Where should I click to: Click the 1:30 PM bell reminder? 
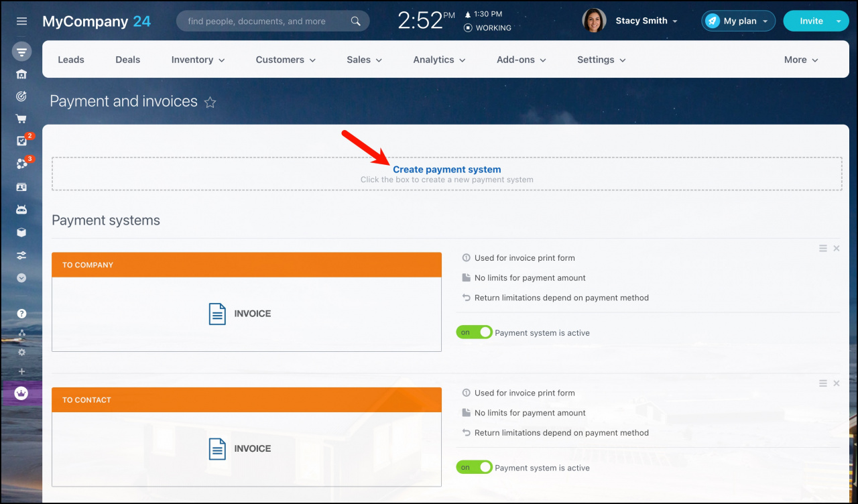click(483, 14)
